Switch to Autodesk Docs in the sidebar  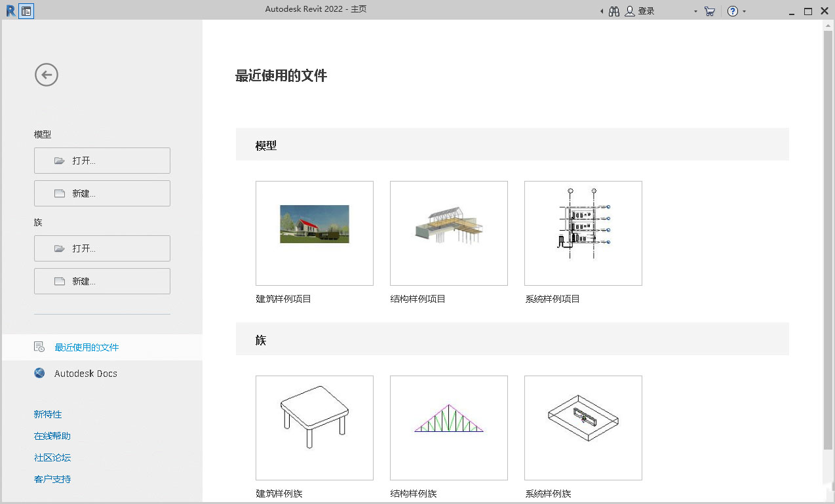85,373
